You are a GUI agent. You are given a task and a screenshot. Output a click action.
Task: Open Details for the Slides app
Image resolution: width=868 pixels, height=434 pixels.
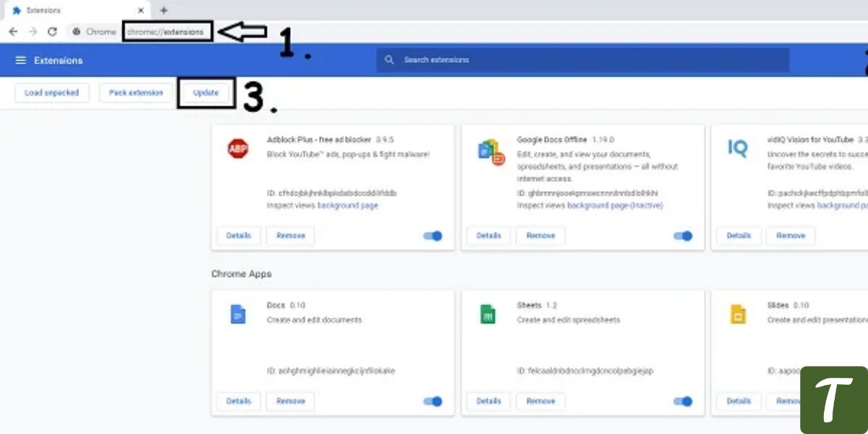739,401
